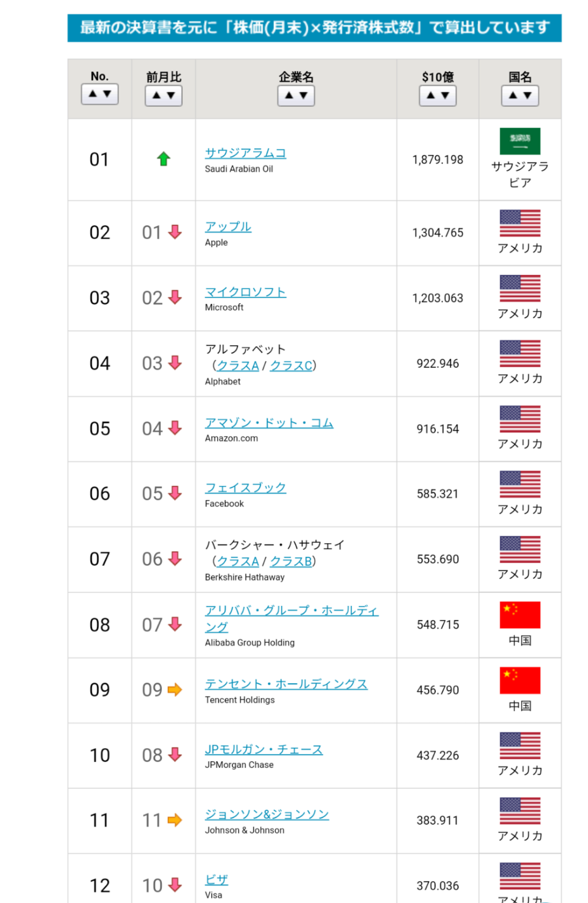
Task: Click the green up arrow for Saudi Aramco
Action: click(x=164, y=159)
